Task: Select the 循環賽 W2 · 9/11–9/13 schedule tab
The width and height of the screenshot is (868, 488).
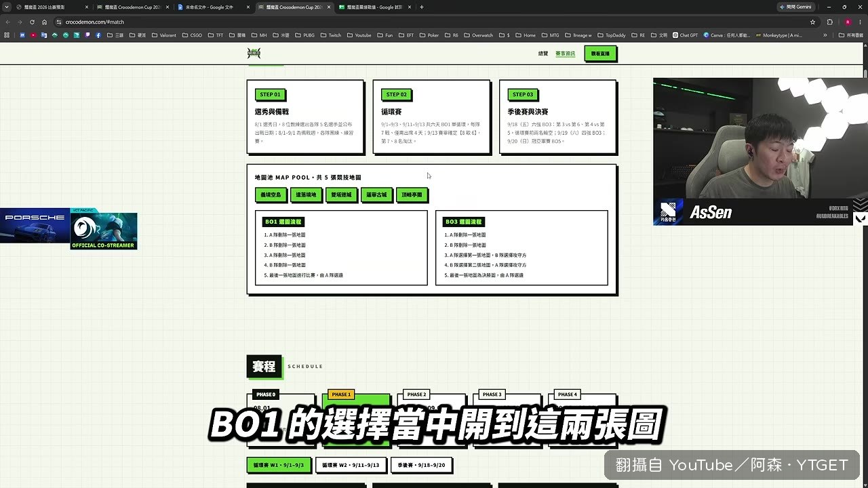Action: point(351,466)
